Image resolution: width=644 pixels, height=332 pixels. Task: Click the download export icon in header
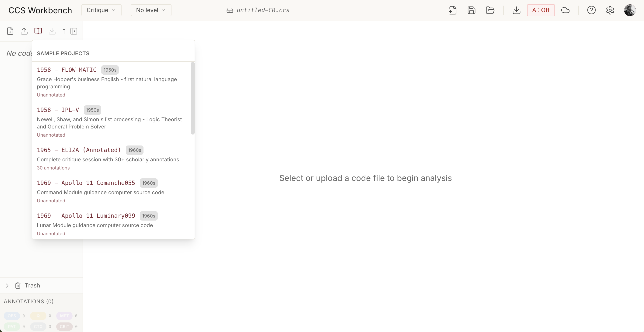tap(516, 10)
